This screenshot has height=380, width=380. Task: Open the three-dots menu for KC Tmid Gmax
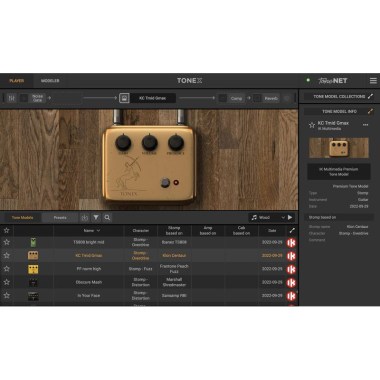pos(366,125)
